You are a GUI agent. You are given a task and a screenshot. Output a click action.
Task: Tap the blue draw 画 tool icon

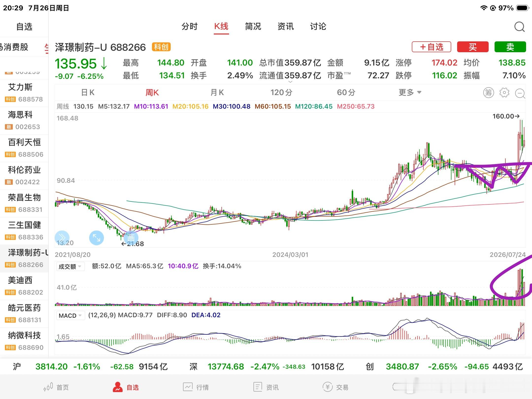[131, 237]
